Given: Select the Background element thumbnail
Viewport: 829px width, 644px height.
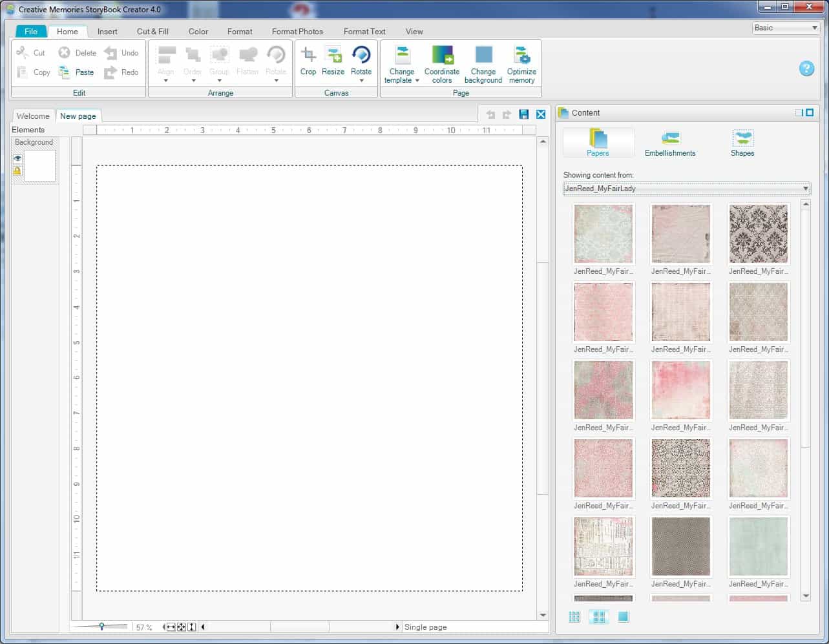Looking at the screenshot, I should point(39,165).
